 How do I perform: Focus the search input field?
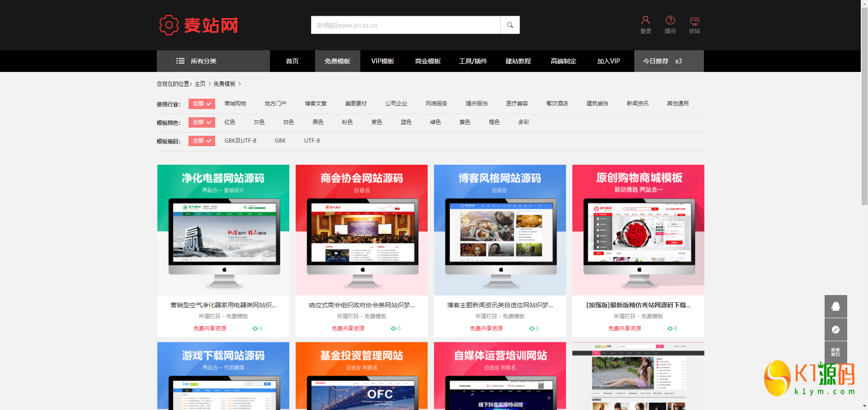[406, 25]
